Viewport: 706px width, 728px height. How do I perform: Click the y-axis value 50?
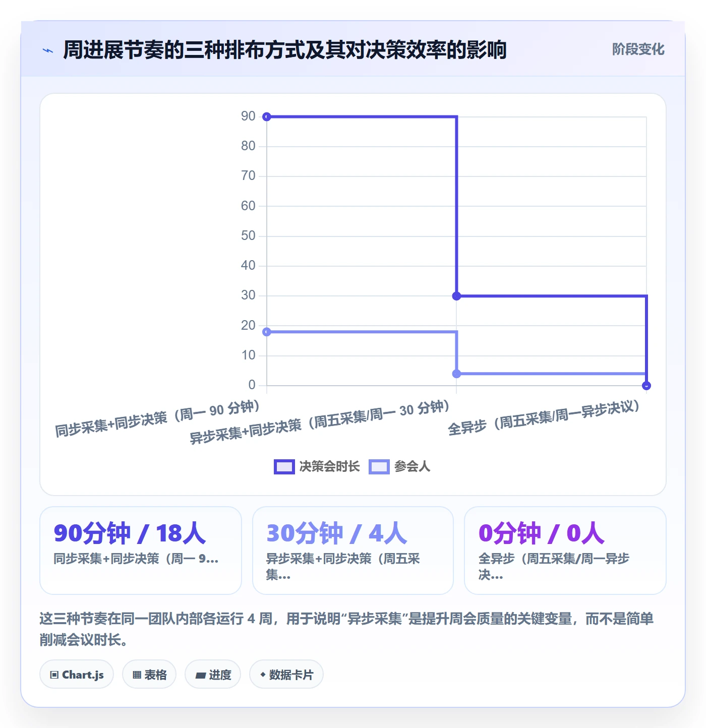(x=248, y=236)
